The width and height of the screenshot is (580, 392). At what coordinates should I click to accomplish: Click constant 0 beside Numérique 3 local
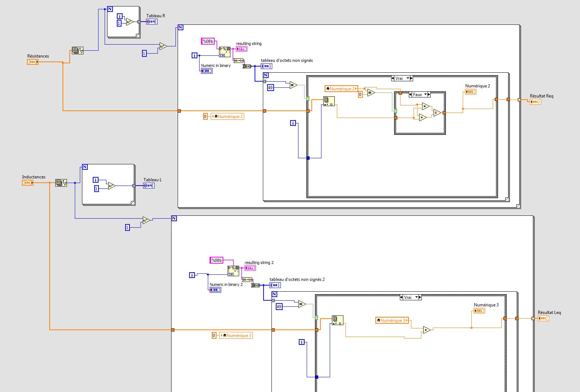coord(214,336)
